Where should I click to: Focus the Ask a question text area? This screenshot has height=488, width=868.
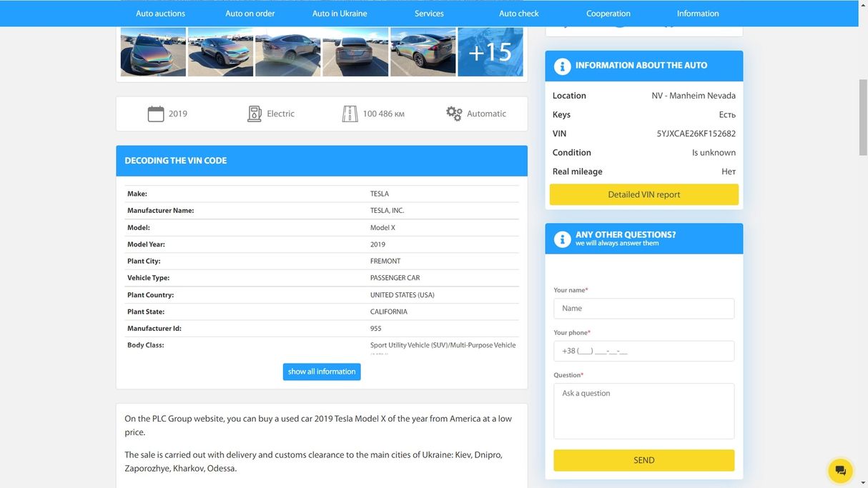[x=644, y=411]
